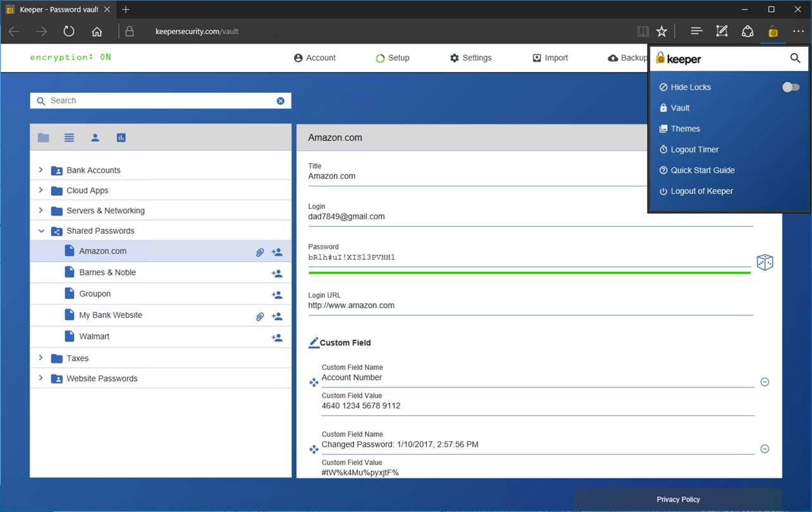Choose Logout of Keeper
This screenshot has width=812, height=512.
(x=696, y=192)
